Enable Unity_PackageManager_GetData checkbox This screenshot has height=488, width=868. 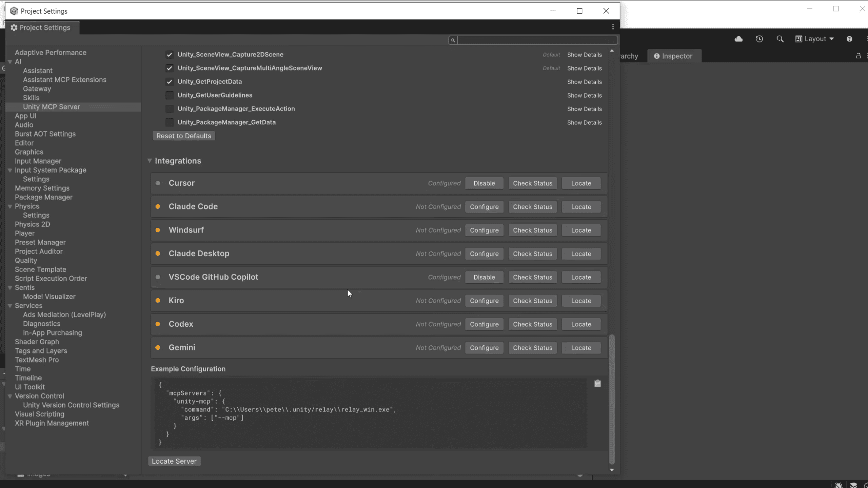170,122
